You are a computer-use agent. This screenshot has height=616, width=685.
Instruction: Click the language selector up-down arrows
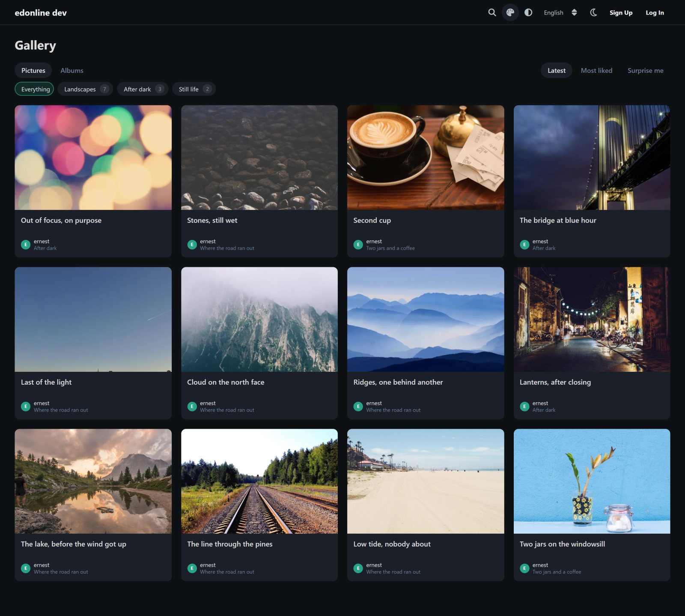pos(574,12)
